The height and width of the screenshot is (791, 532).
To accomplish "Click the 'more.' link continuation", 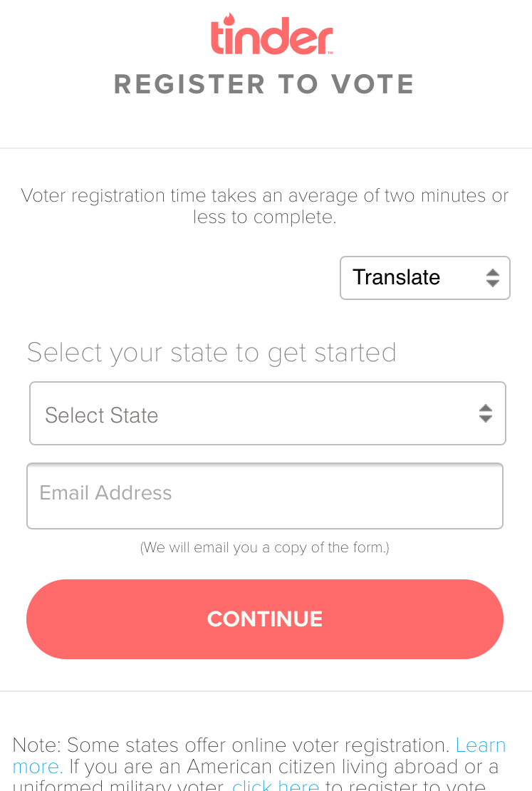I will point(38,767).
